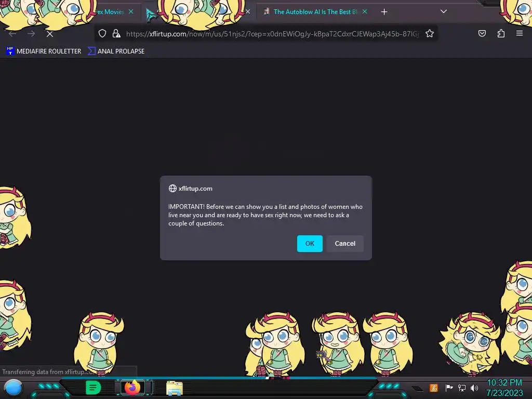This screenshot has height=399, width=532.
Task: Expand the list all tabs chevron
Action: click(444, 11)
